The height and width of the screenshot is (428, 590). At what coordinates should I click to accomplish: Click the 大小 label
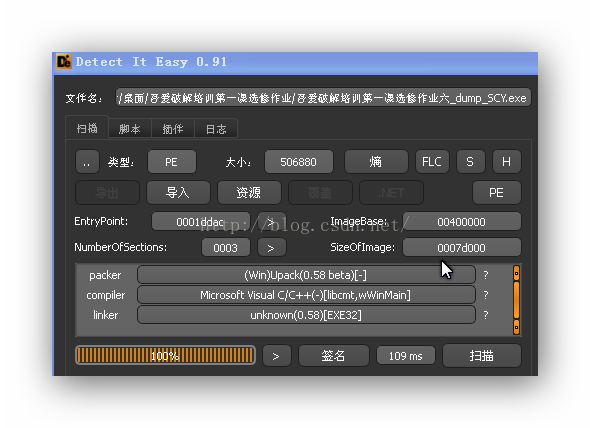click(x=238, y=162)
